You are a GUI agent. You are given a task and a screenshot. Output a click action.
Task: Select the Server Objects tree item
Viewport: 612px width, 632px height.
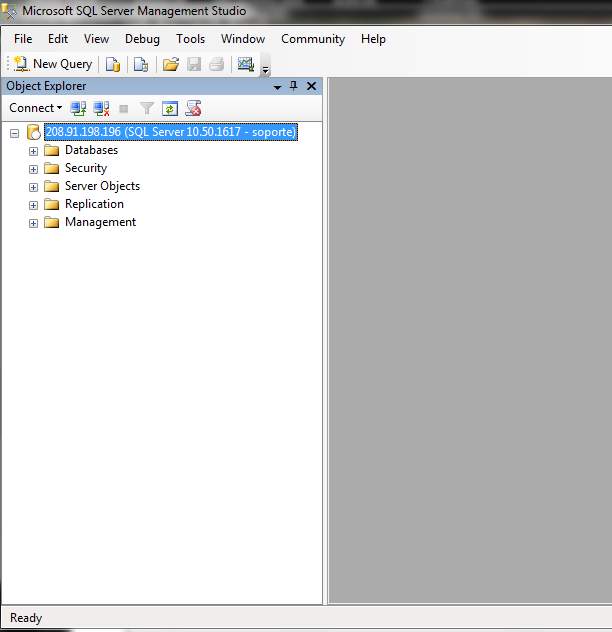[102, 186]
